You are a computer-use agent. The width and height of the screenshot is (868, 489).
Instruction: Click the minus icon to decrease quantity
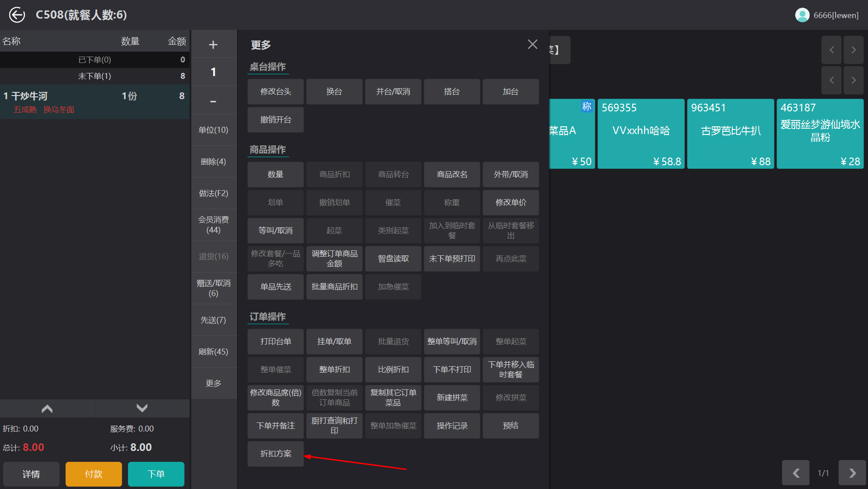click(x=213, y=101)
